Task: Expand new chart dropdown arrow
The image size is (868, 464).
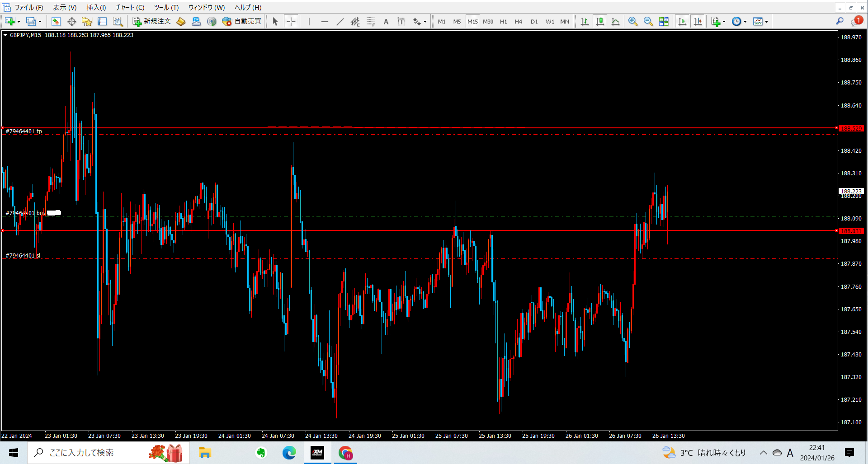Action: pyautogui.click(x=19, y=22)
